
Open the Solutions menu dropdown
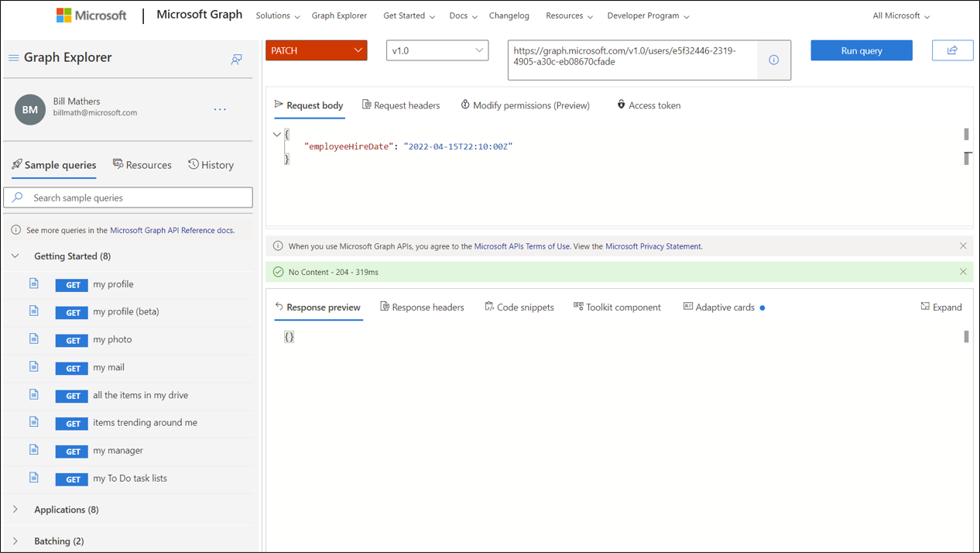pyautogui.click(x=277, y=15)
